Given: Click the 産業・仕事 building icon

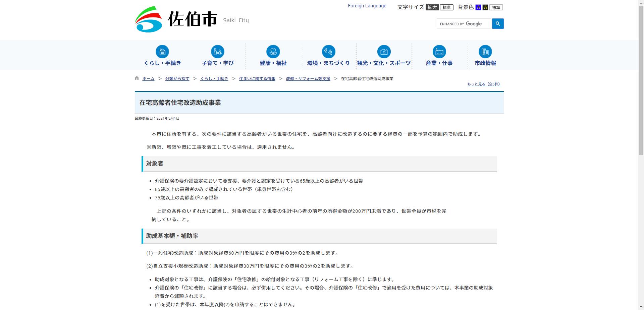Looking at the screenshot, I should coord(439,51).
